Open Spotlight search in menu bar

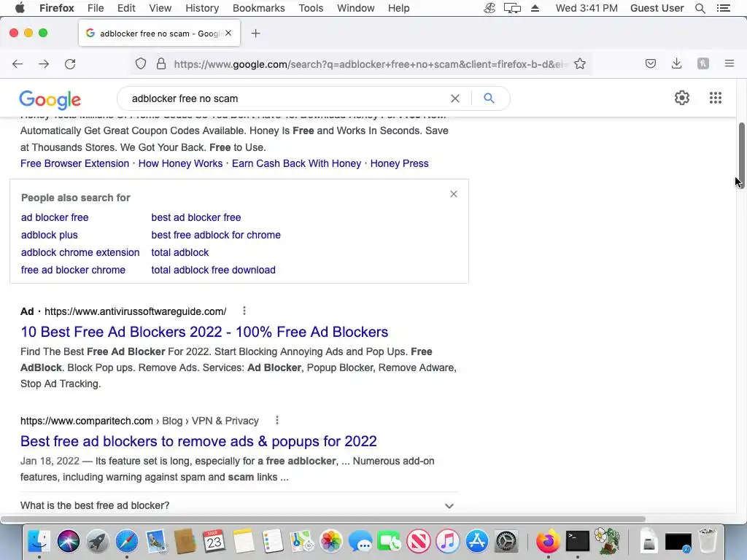(x=700, y=8)
